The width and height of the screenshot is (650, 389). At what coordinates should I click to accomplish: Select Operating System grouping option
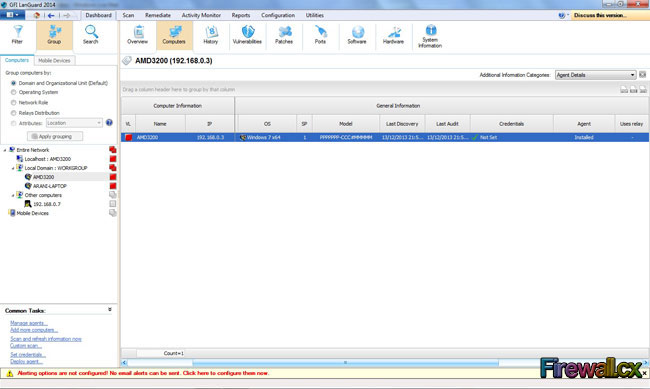[x=14, y=92]
